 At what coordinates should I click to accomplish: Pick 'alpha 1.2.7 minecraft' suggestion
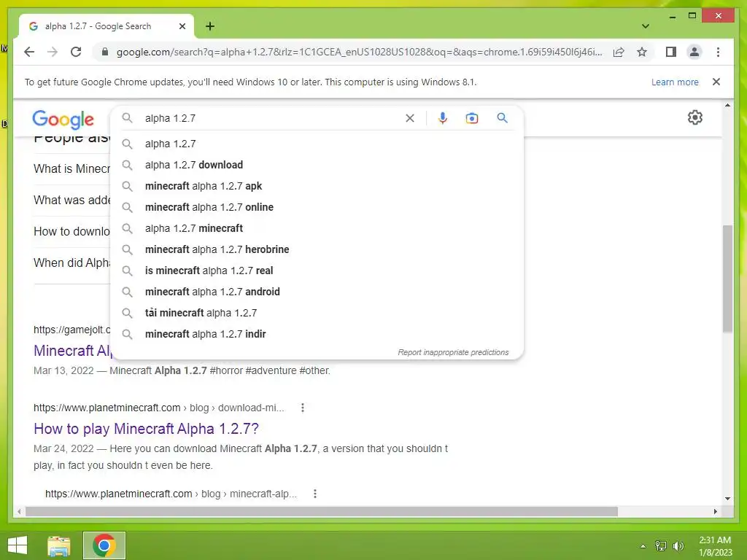pyautogui.click(x=317, y=228)
